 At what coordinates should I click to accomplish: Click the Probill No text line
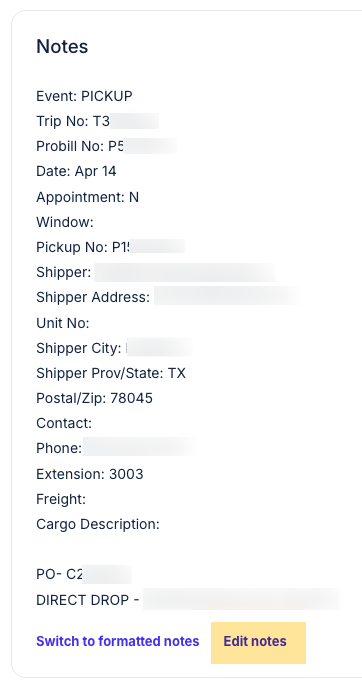[x=106, y=146]
